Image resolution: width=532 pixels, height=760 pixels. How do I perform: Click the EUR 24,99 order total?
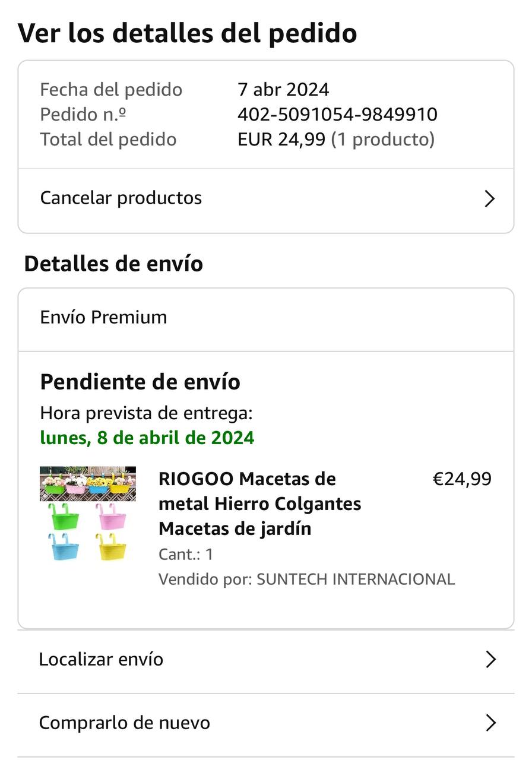pos(281,140)
